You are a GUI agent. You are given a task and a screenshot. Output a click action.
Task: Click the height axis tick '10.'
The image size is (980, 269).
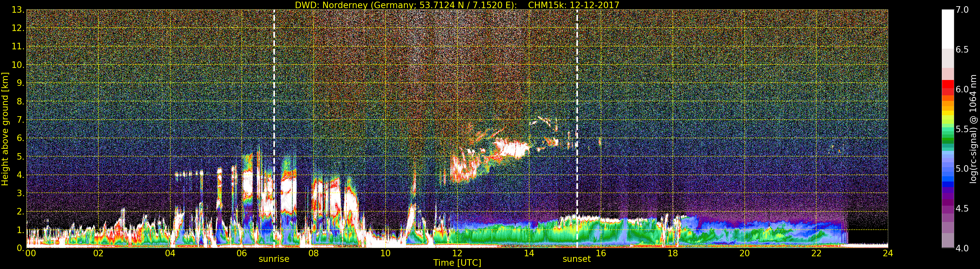tap(18, 65)
